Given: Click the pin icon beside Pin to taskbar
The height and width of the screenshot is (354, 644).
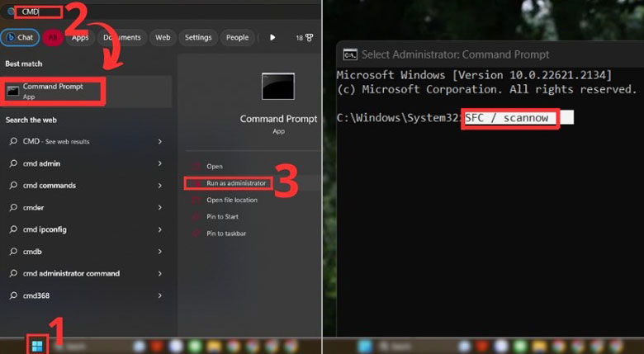Looking at the screenshot, I should pos(197,234).
